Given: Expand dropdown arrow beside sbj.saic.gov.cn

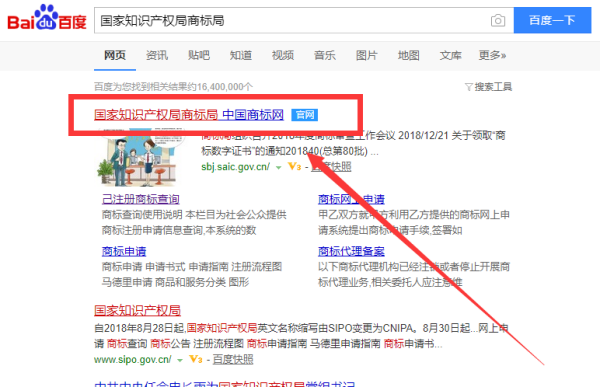Looking at the screenshot, I should coord(279,167).
